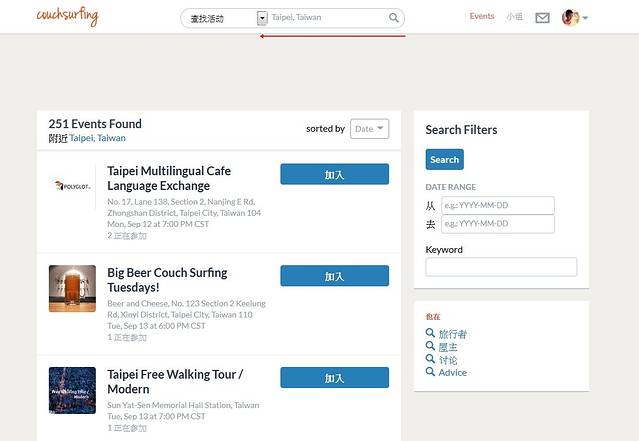639x441 pixels.
Task: Click magnifier icon beside 讨论
Action: tap(430, 360)
